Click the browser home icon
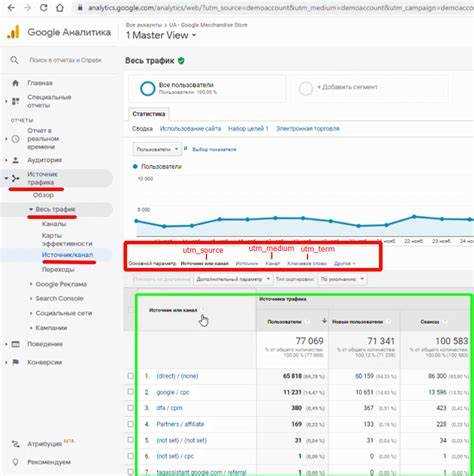 tap(60, 8)
